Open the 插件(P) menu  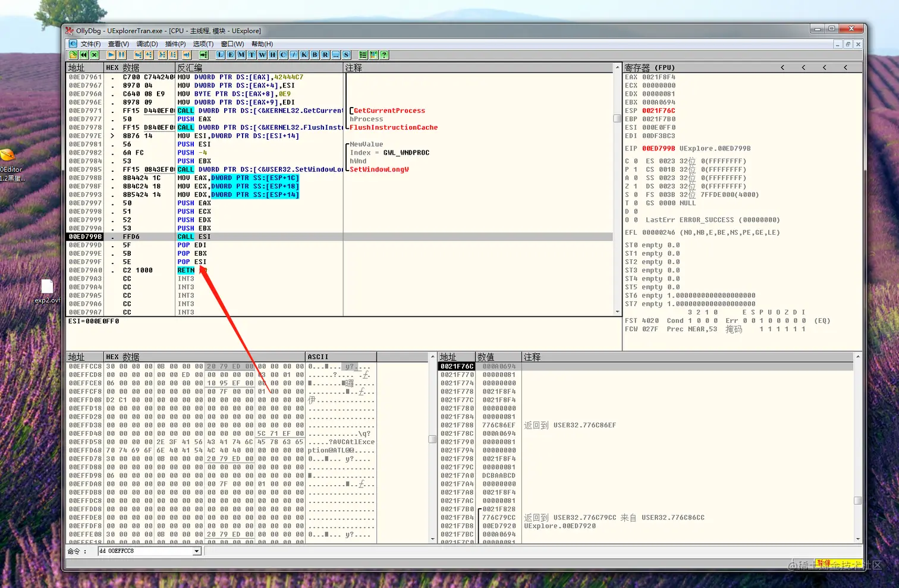pos(175,44)
